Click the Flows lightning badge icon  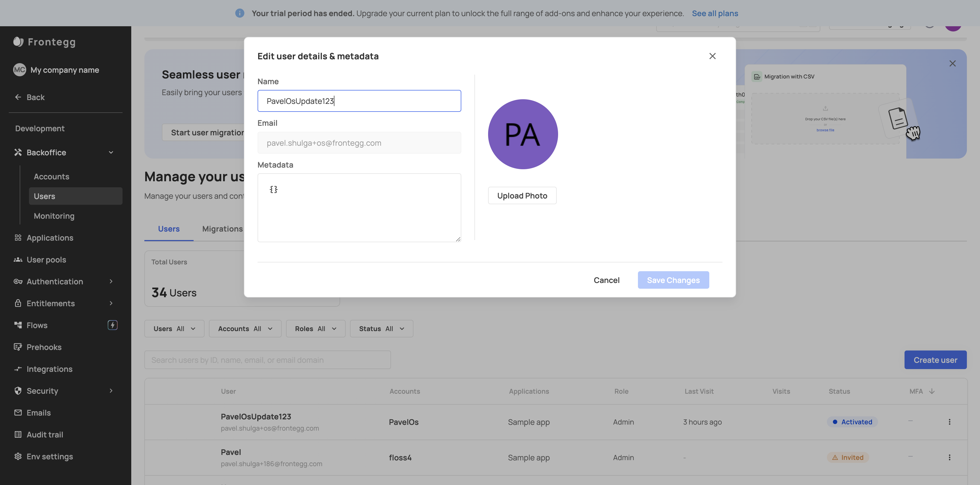113,325
